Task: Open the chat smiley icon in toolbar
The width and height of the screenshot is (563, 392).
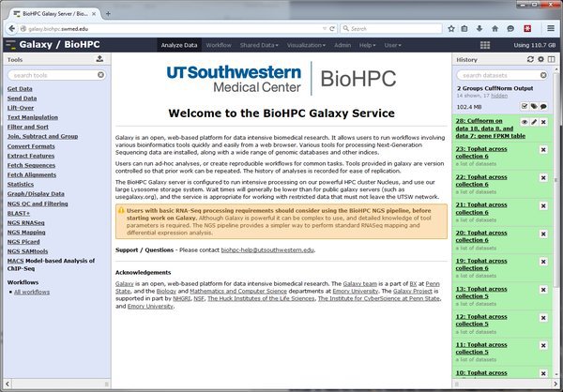Action: tap(510, 29)
